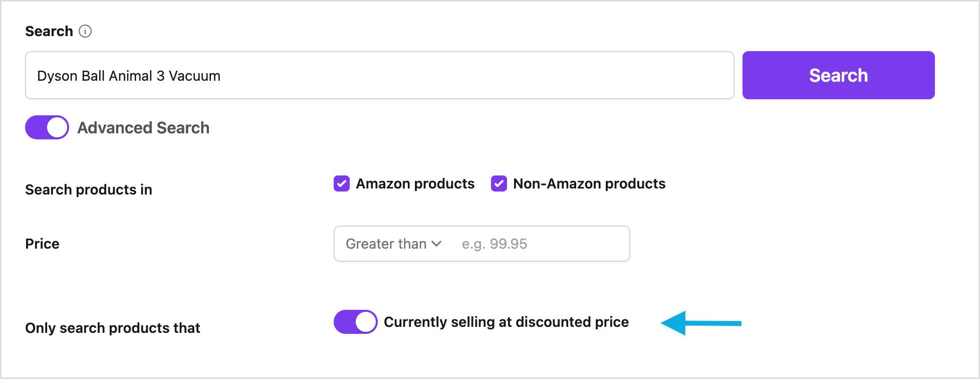Disable the discounted price toggle switch
Screen dimensions: 980x379
pyautogui.click(x=356, y=322)
